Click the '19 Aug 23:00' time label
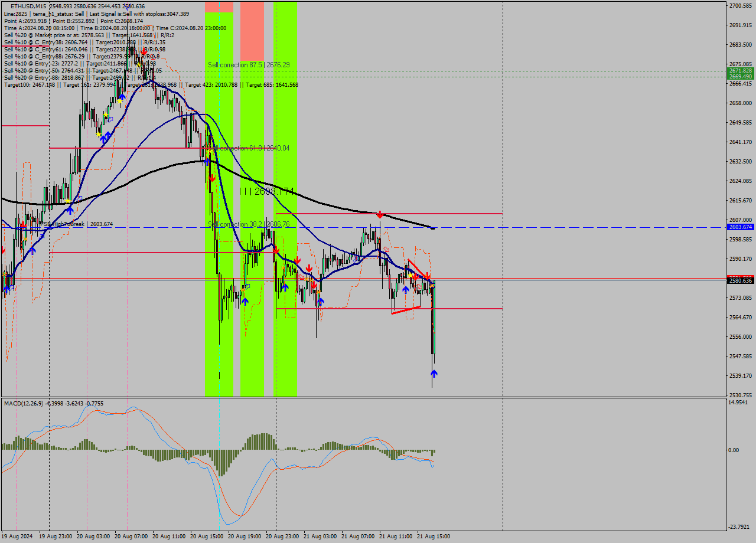This screenshot has width=756, height=543. click(x=56, y=537)
